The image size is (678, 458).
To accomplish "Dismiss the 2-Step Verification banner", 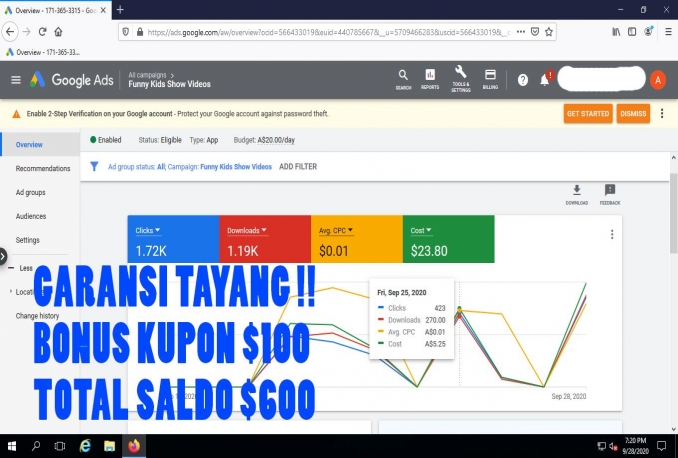I will [632, 114].
